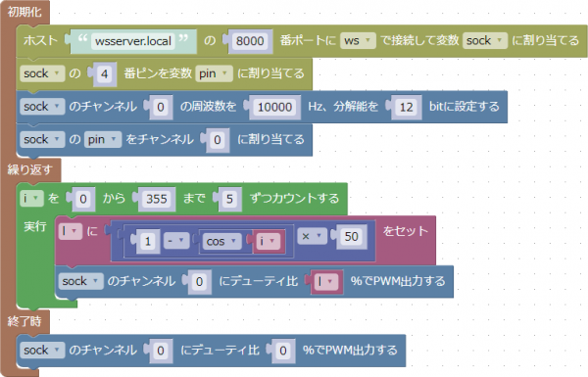Open the multiply operator dropdown
This screenshot has height=377, width=588.
coord(312,236)
